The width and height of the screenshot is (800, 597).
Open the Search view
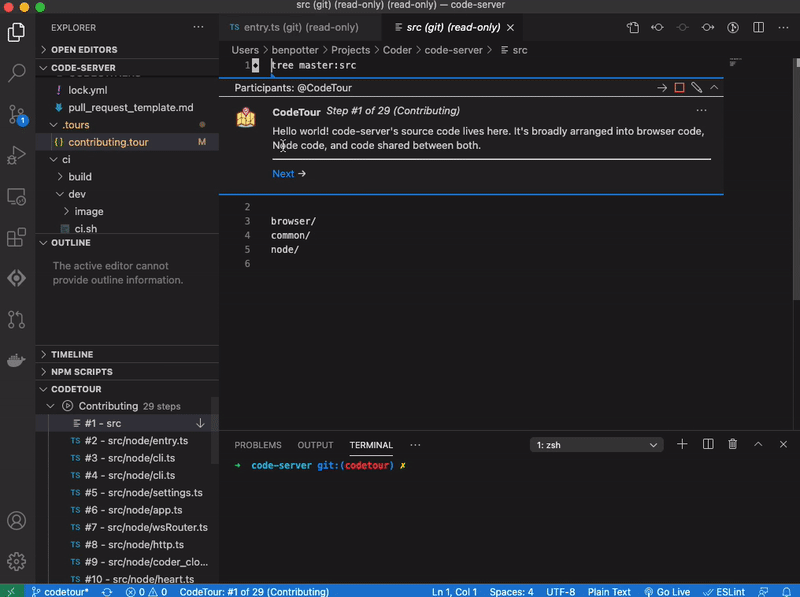click(x=16, y=72)
